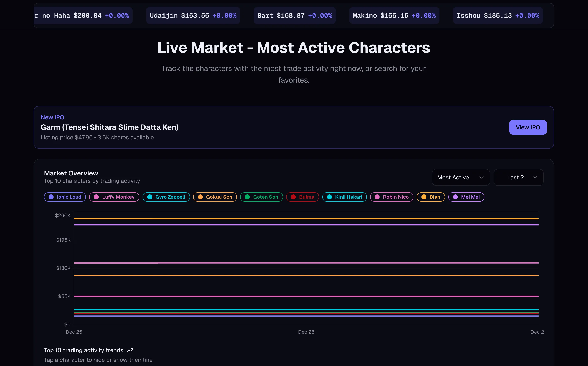Open the time range dropdown
The image size is (588, 366).
tap(518, 177)
